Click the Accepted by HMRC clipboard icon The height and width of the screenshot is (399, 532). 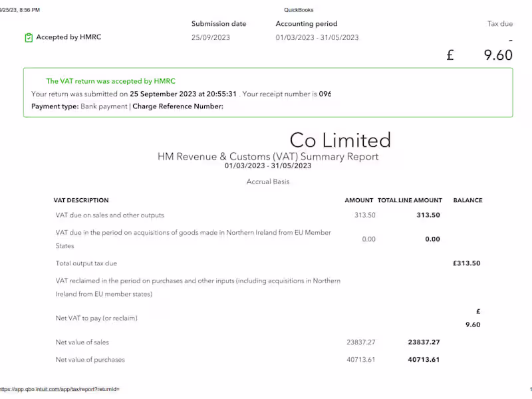point(29,38)
